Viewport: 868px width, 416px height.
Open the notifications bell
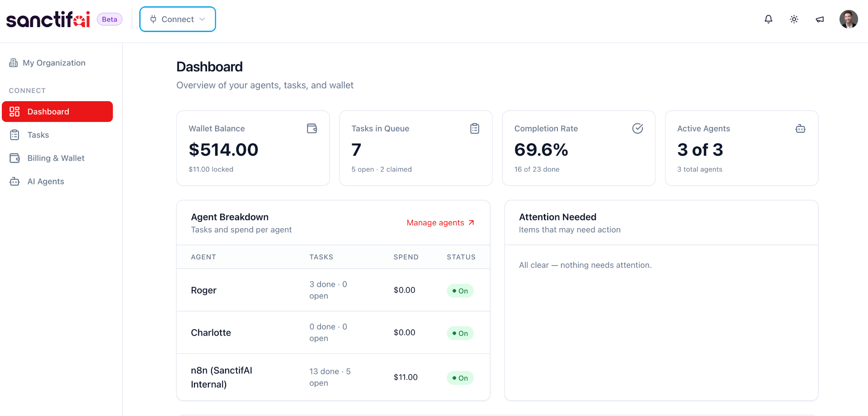[769, 19]
